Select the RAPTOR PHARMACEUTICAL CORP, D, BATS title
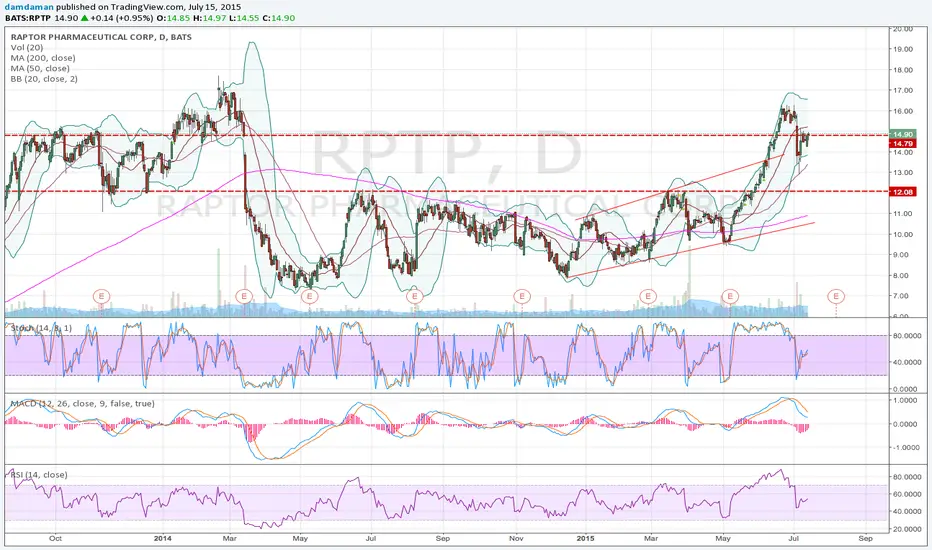This screenshot has height=550, width=932. 101,37
